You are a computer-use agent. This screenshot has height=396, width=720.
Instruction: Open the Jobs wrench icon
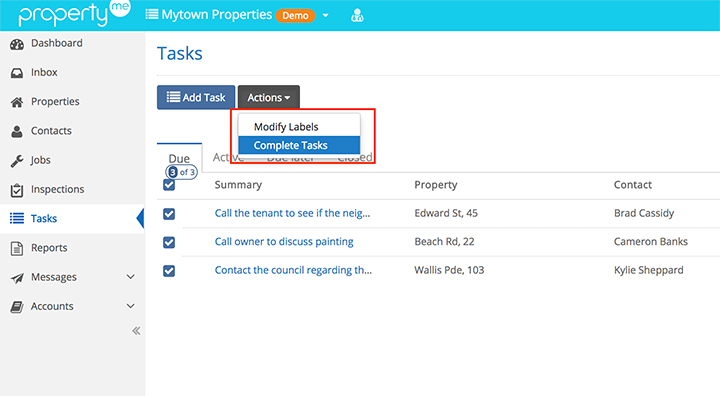(17, 161)
